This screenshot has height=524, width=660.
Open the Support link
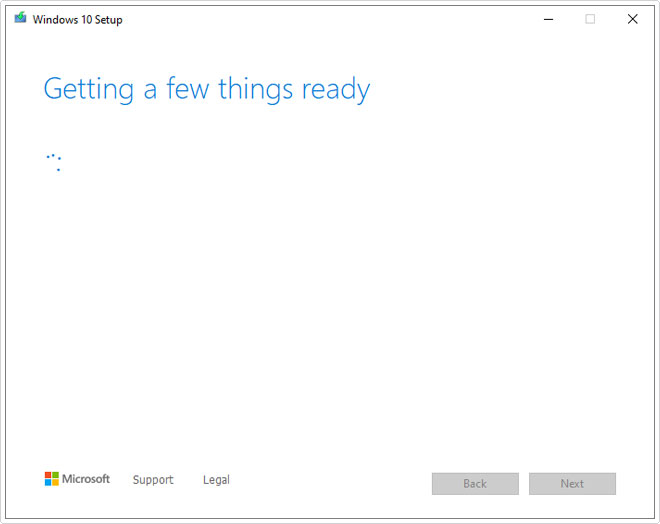tap(153, 480)
